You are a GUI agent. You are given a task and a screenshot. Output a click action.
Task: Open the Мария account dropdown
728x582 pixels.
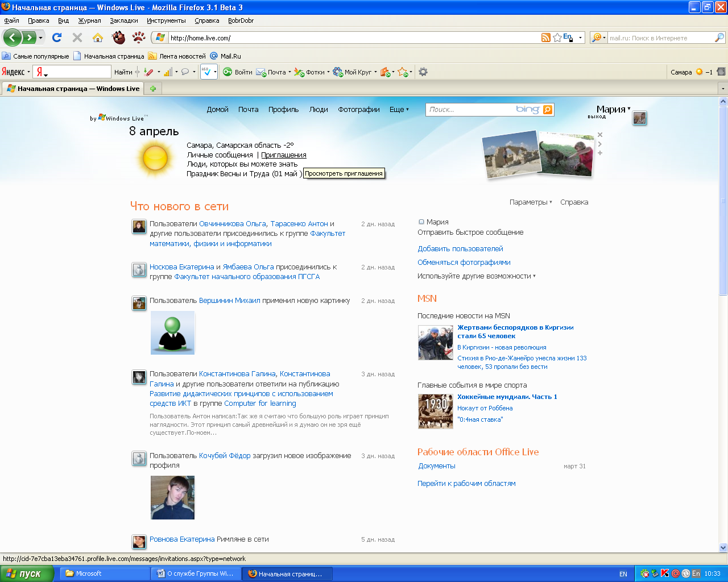click(629, 109)
